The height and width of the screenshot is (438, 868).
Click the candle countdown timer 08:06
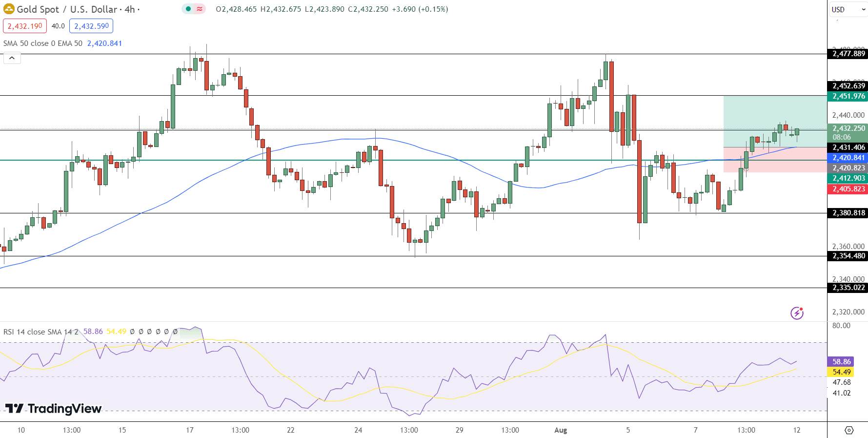click(x=842, y=137)
